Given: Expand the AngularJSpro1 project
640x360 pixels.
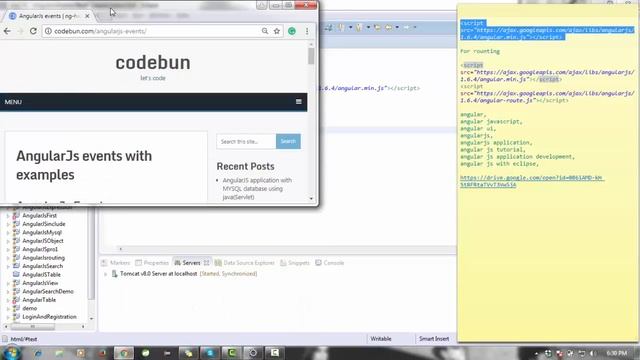Looking at the screenshot, I should click(8, 249).
